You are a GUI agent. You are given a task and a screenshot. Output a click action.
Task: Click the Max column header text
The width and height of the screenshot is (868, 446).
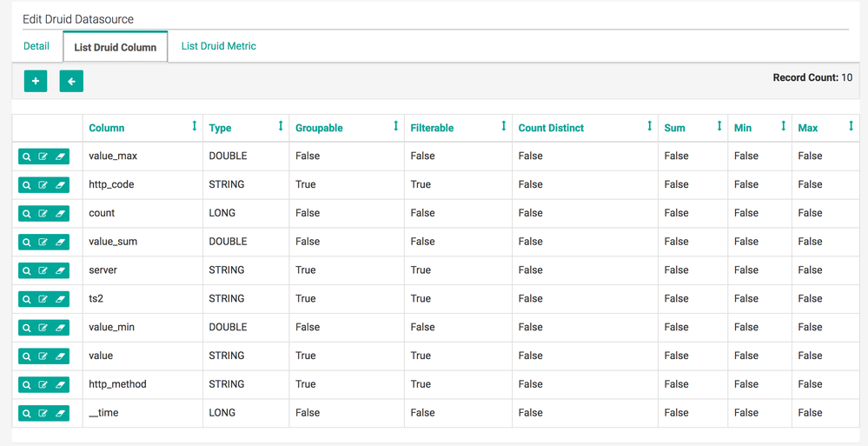[808, 128]
